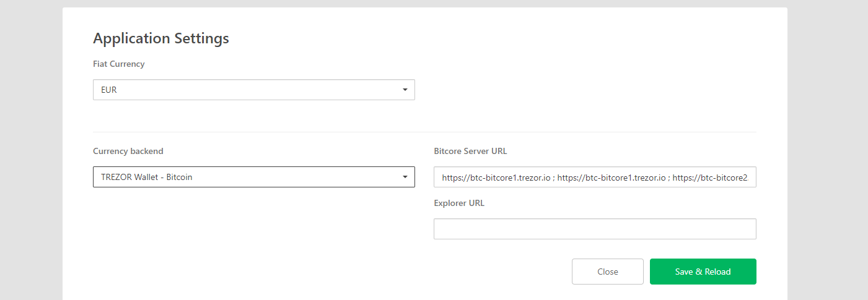
Task: Click the Save & Reload button
Action: [x=703, y=272]
